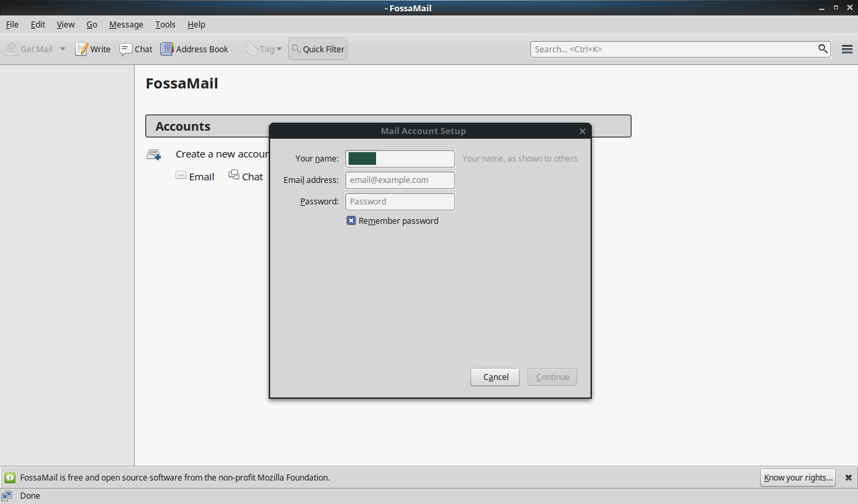Expand the Tag dropdown arrow
The height and width of the screenshot is (504, 858).
click(x=280, y=49)
